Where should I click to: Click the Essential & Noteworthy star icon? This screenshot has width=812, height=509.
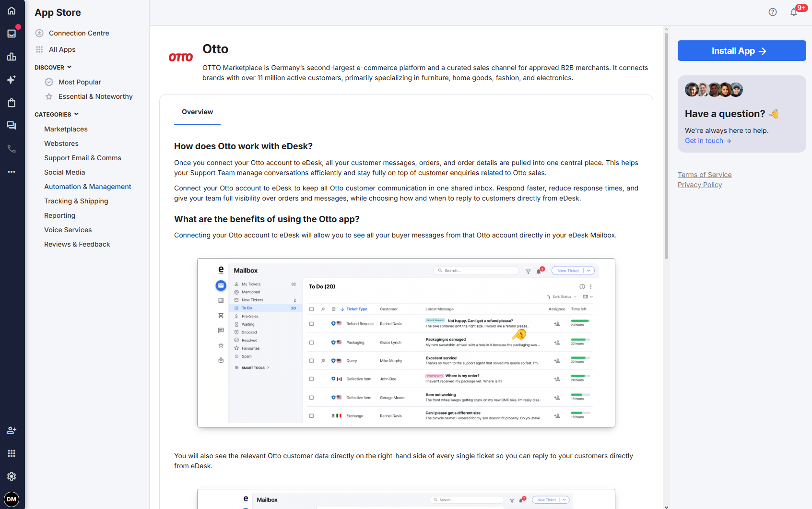pos(49,96)
